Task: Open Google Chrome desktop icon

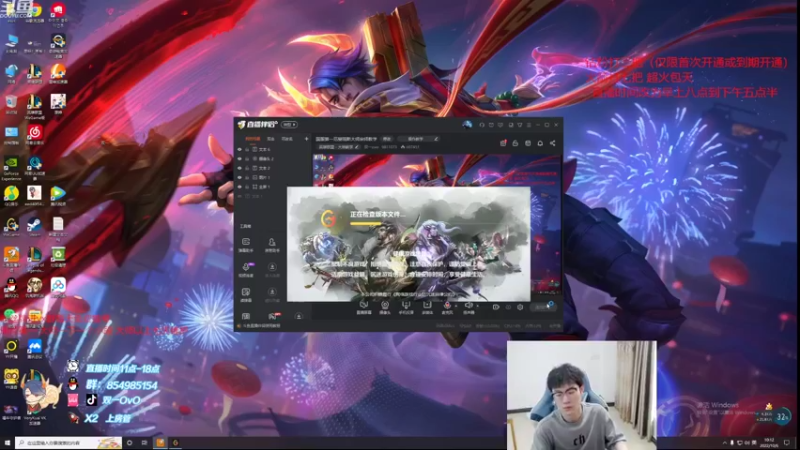Action: point(35,11)
